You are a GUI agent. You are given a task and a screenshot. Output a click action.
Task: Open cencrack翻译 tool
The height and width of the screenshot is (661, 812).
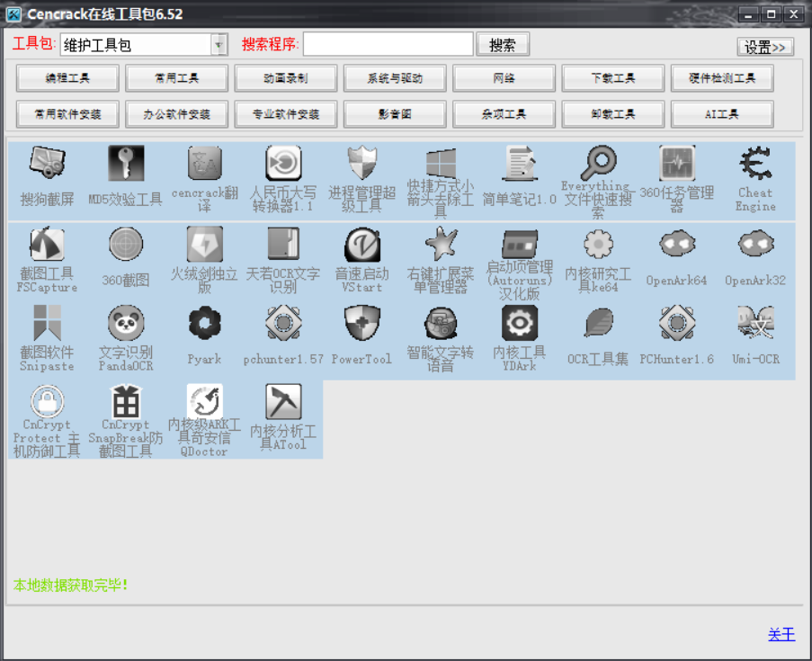click(x=204, y=179)
